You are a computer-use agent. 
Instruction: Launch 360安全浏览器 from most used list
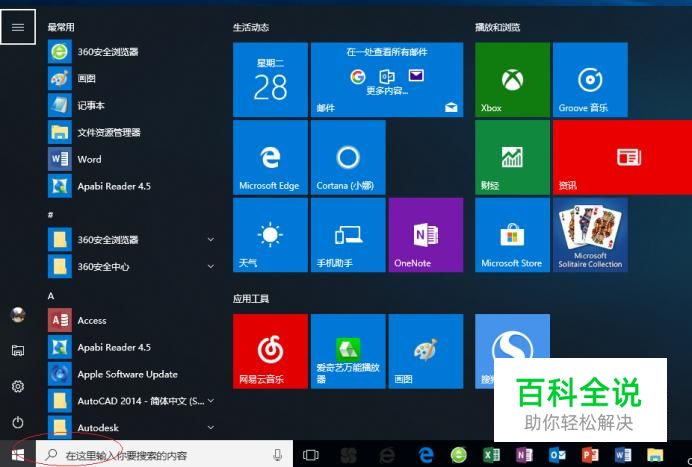(132, 52)
